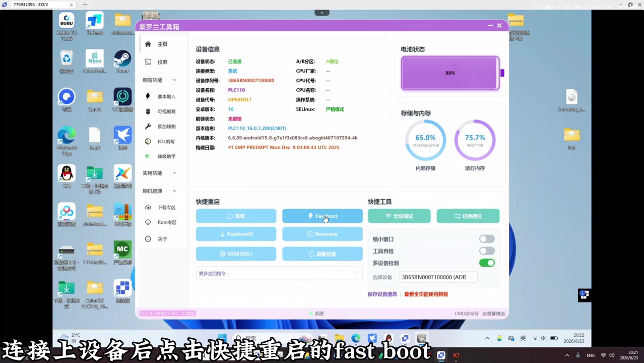The image size is (644, 363).
Task: Open the Init folder on desktop
Action: tap(571, 139)
